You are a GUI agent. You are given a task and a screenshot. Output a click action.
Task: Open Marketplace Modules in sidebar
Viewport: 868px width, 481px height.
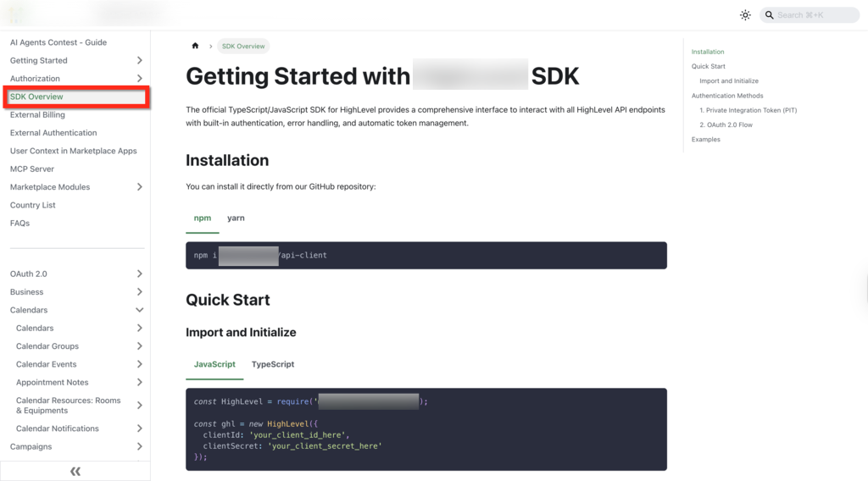50,187
